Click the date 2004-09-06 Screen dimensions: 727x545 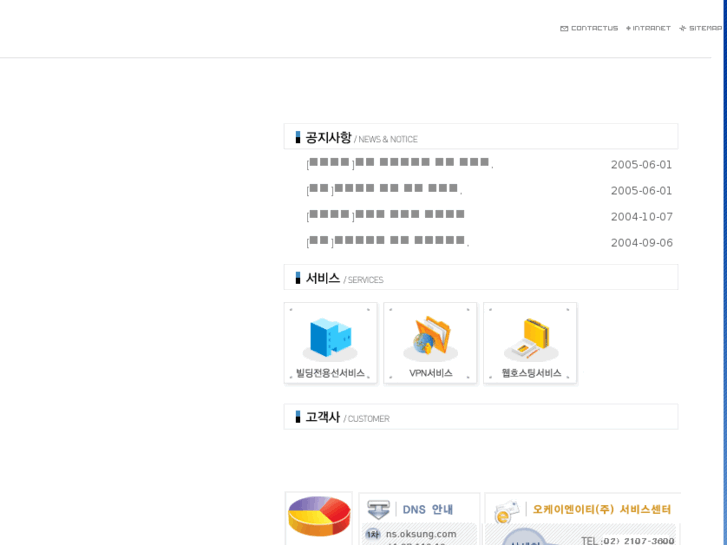(x=642, y=243)
